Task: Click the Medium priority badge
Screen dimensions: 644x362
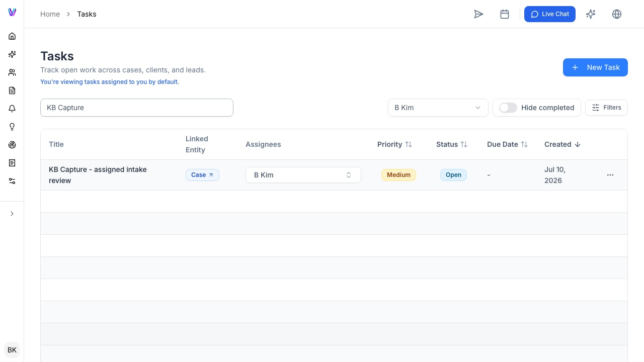Action: 398,175
